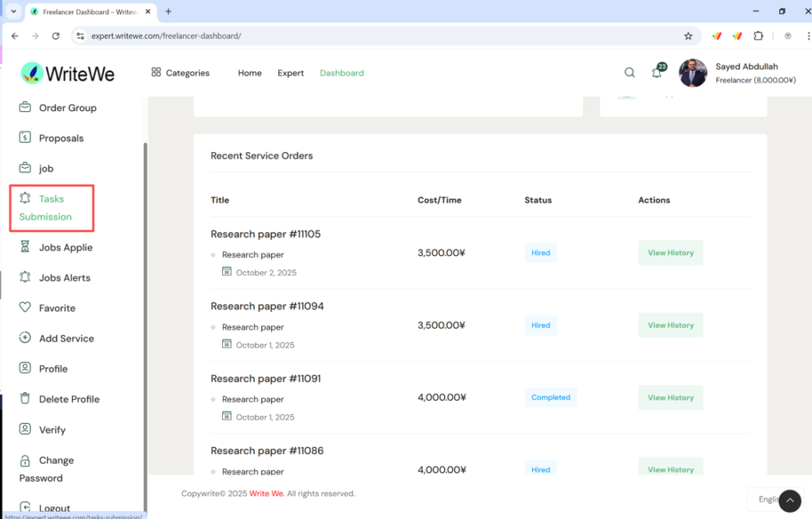812x519 pixels.
Task: Open the notifications bell icon
Action: click(x=657, y=73)
